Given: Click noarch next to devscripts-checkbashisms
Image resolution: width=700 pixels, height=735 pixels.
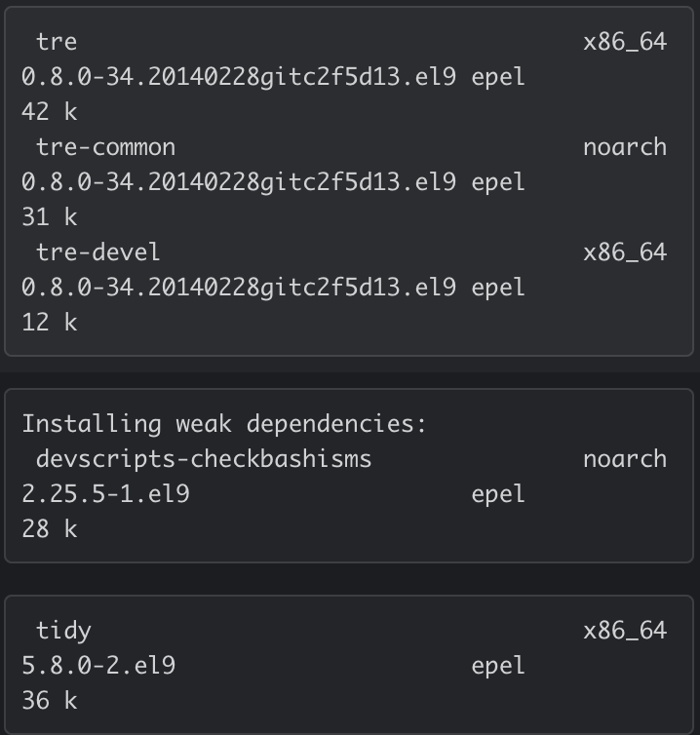Looking at the screenshot, I should point(624,459).
